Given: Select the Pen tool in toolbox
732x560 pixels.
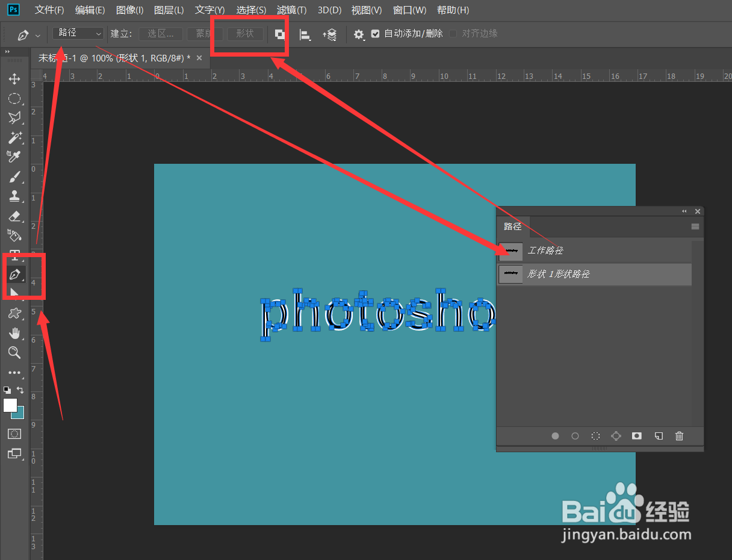Looking at the screenshot, I should click(15, 275).
